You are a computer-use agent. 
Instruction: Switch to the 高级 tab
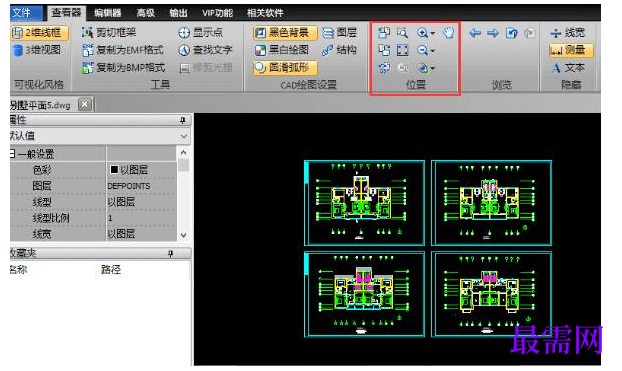(x=145, y=13)
